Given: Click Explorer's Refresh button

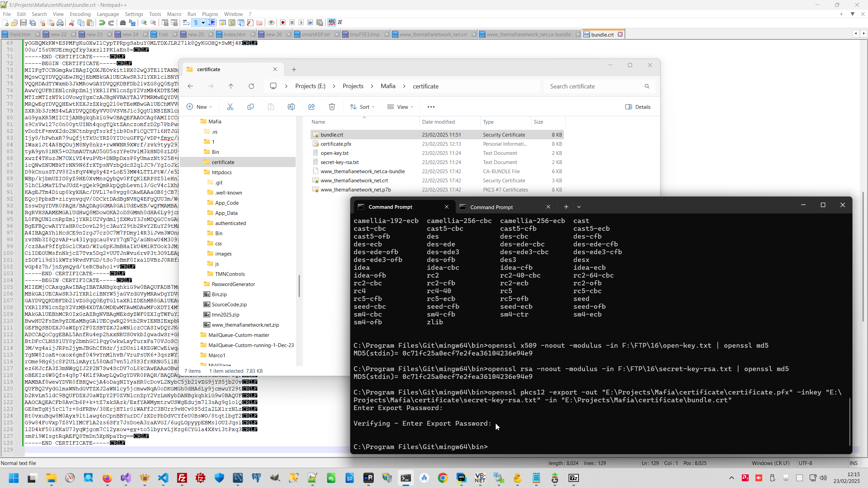Looking at the screenshot, I should pyautogui.click(x=251, y=86).
